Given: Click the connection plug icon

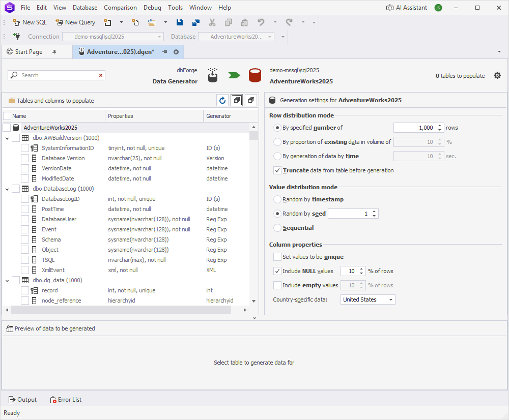Looking at the screenshot, I should 16,36.
